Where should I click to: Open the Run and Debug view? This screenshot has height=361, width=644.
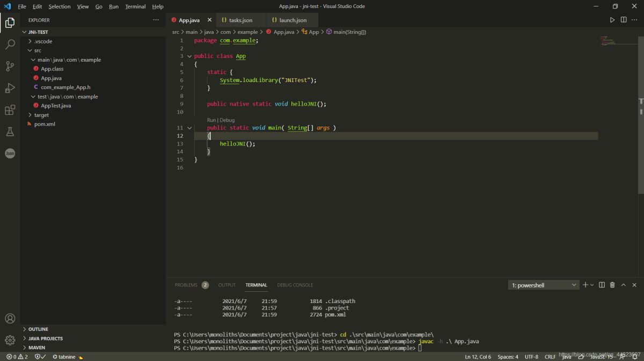[x=10, y=88]
